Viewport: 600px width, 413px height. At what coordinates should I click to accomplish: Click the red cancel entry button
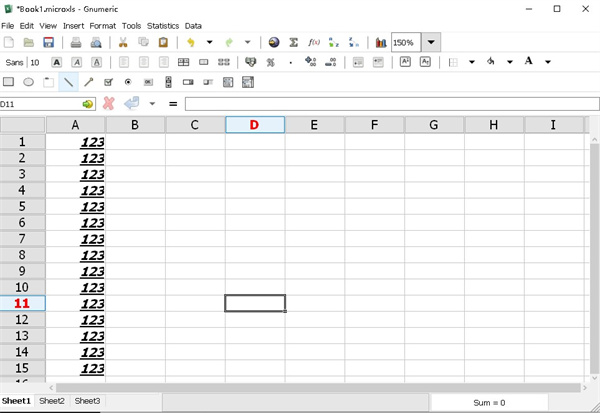109,103
